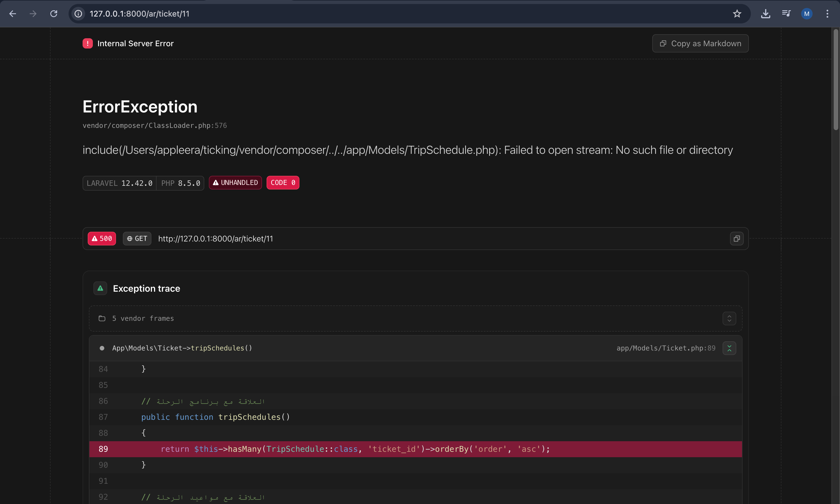Click Copy as Markdown button
The width and height of the screenshot is (840, 504).
click(700, 43)
